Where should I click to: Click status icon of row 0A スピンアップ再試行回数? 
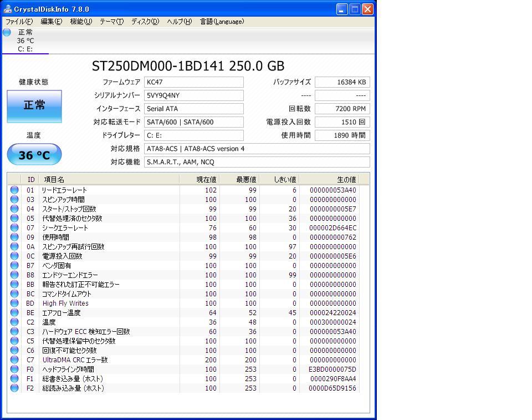tap(14, 246)
